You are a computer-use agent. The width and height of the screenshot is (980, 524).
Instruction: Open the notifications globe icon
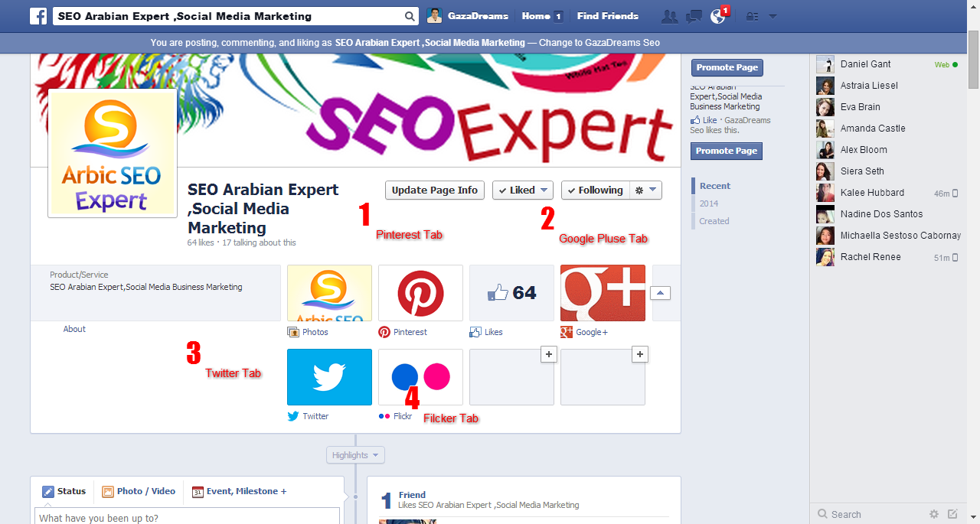[718, 16]
